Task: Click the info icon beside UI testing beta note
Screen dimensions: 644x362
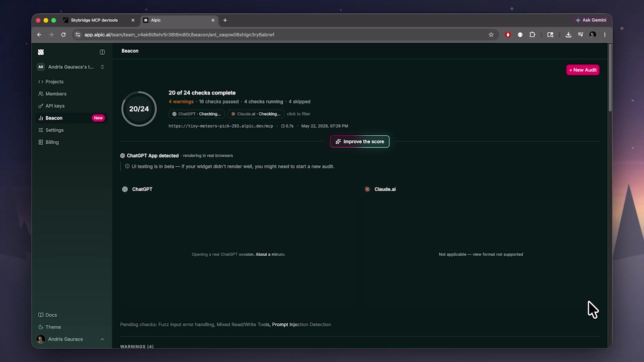Action: pos(127,166)
